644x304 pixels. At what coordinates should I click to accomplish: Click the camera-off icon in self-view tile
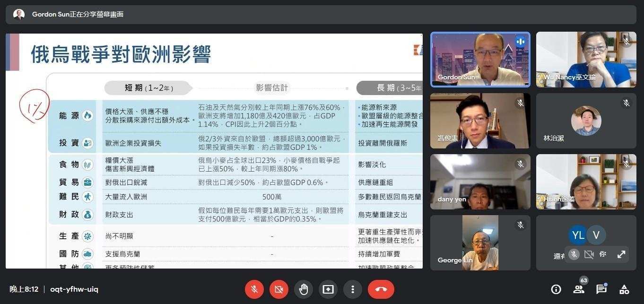[x=589, y=254]
